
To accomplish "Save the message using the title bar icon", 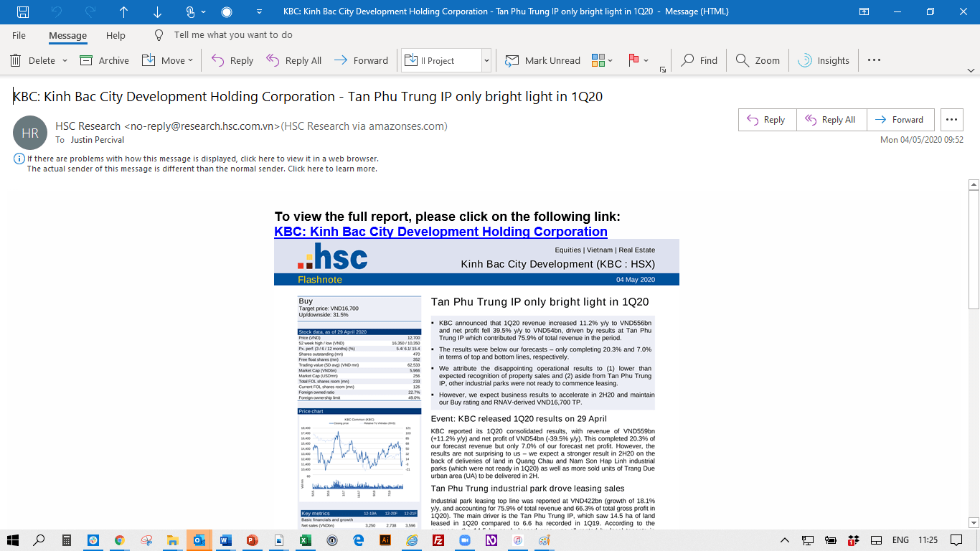I will point(23,11).
